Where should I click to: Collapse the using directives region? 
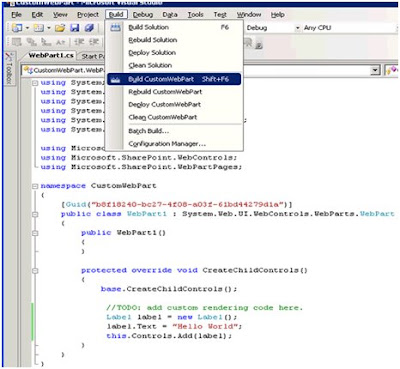(35, 83)
